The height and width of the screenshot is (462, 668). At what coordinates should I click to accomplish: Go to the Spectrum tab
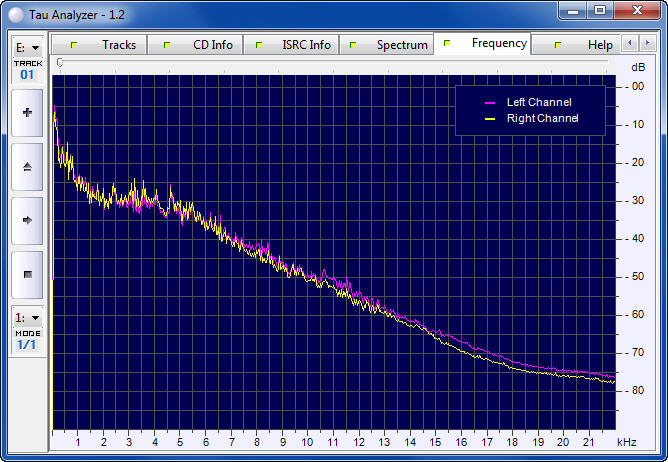click(x=391, y=45)
